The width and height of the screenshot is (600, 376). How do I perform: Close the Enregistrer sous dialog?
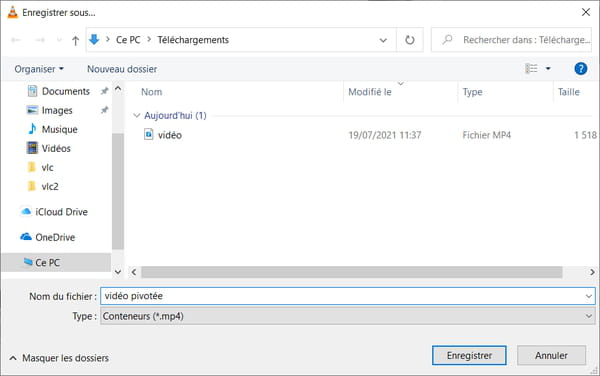click(586, 12)
